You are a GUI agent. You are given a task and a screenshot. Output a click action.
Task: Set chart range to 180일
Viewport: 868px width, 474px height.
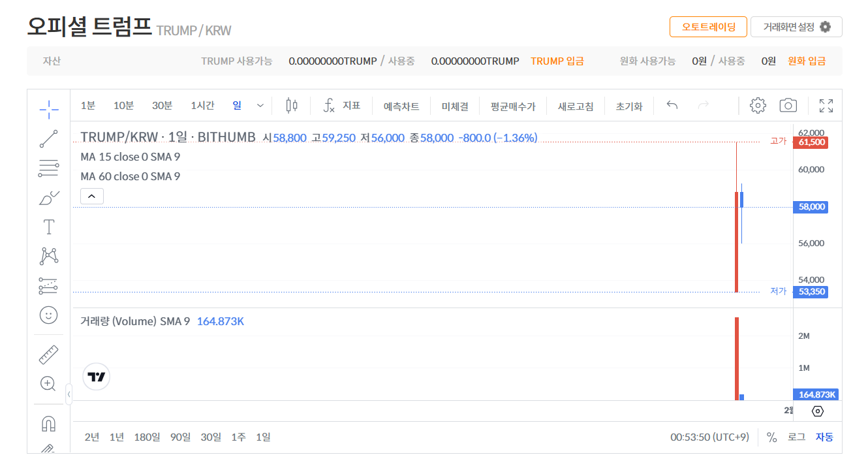point(147,437)
